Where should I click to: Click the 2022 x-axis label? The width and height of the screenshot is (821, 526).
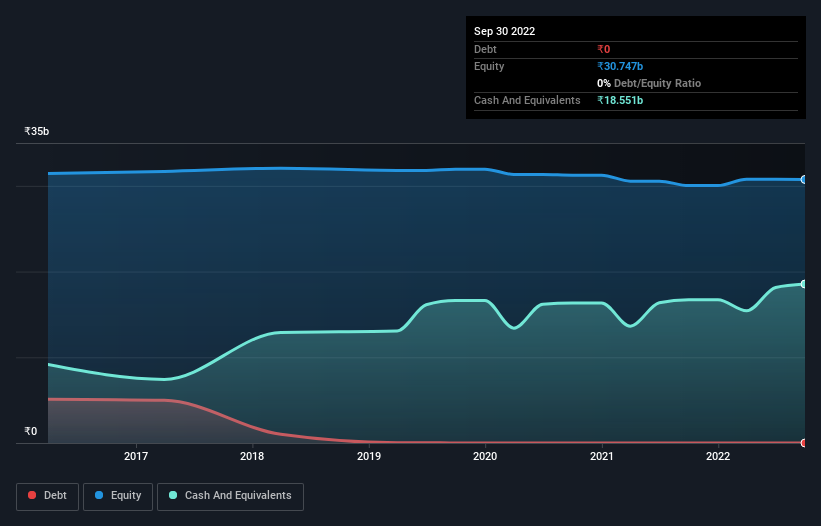718,456
